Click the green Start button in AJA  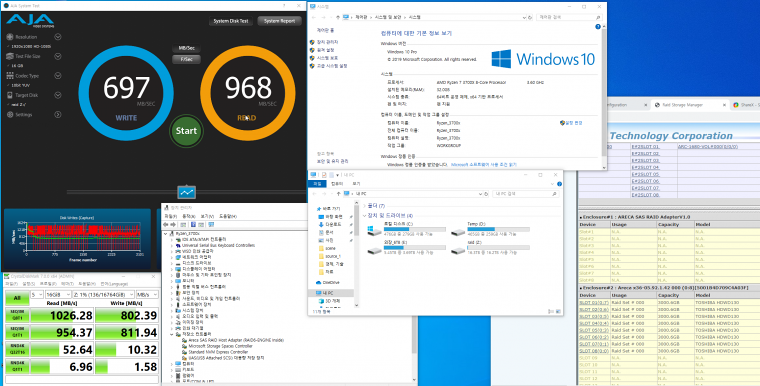[x=186, y=131]
